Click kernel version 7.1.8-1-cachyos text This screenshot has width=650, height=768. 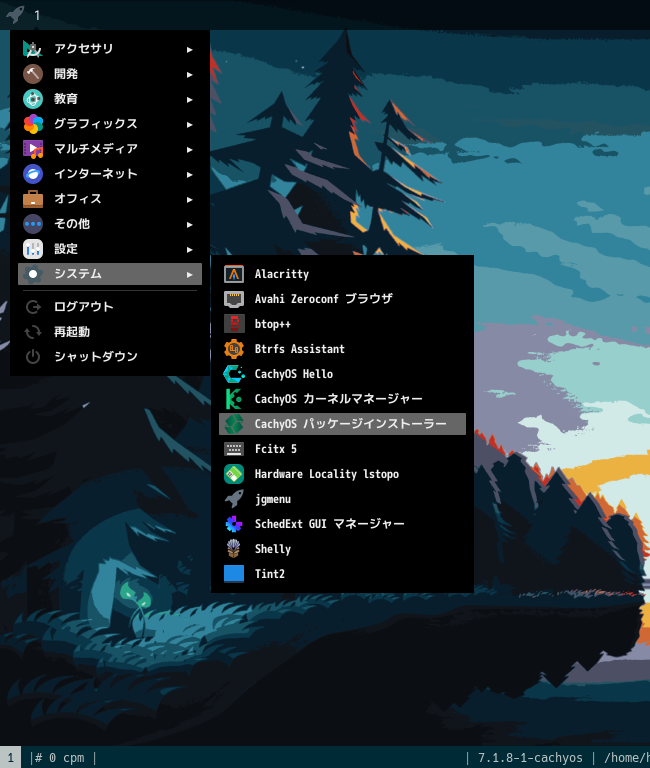click(530, 758)
